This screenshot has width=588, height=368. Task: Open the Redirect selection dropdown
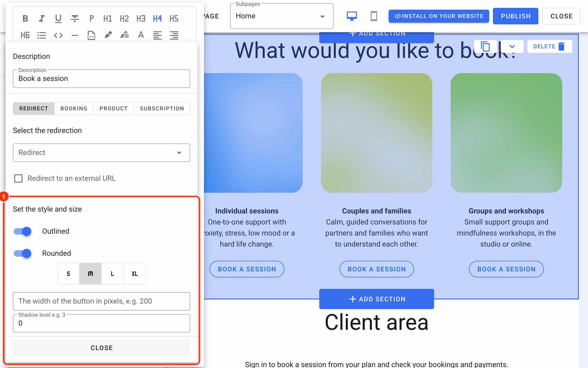point(102,152)
